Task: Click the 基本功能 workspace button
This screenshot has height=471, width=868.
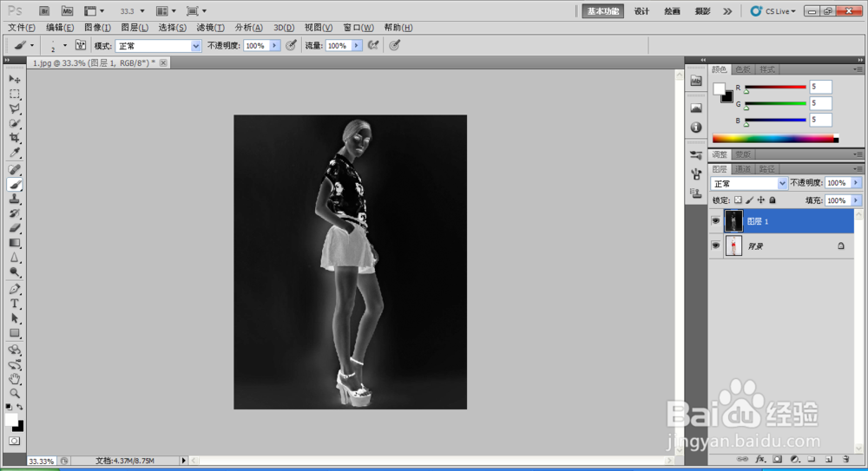Action: pos(603,11)
